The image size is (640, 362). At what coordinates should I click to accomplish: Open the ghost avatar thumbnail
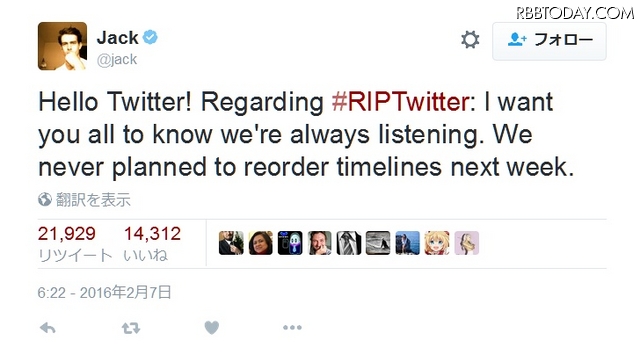click(x=290, y=243)
